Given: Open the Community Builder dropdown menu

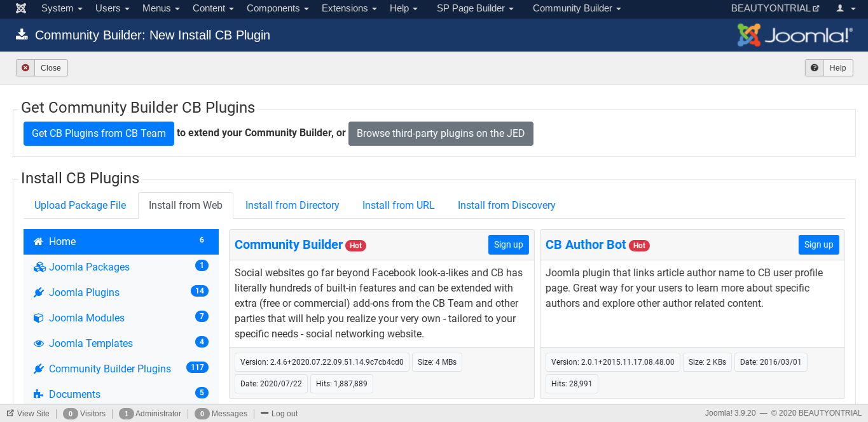Looking at the screenshot, I should pos(577,8).
